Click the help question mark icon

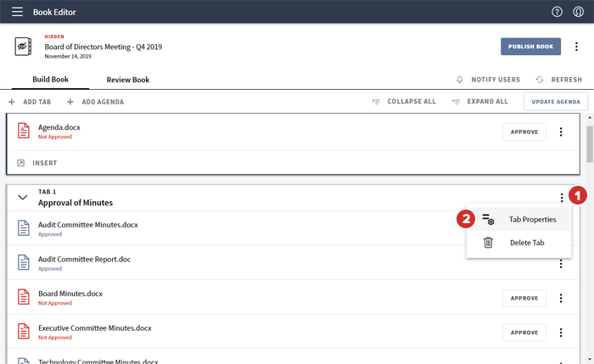[x=557, y=12]
